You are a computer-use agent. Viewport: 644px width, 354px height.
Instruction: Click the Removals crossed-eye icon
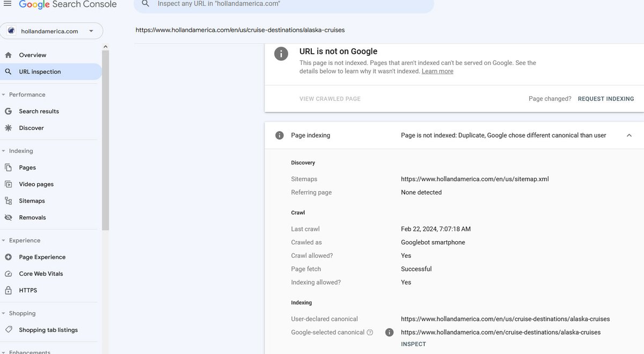click(x=8, y=218)
